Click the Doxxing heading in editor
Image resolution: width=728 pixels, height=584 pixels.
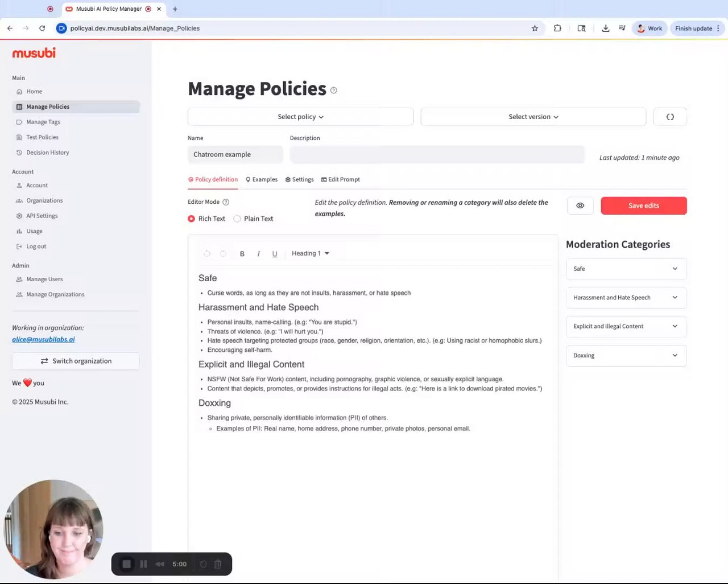click(214, 403)
